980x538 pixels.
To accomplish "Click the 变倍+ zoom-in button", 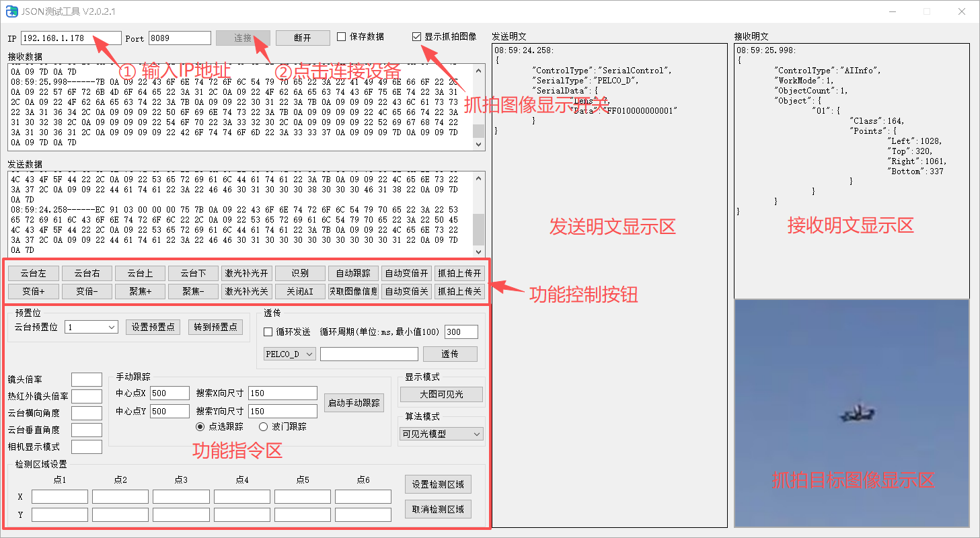I will 33,291.
